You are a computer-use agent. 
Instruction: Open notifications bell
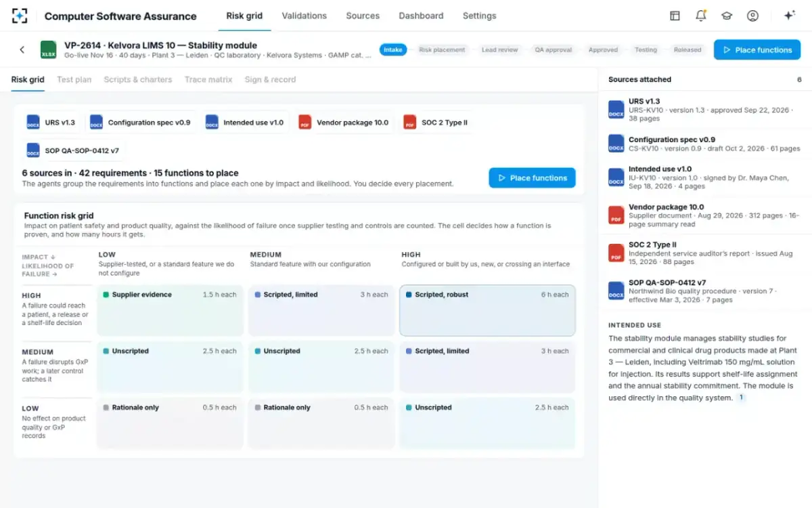(701, 16)
